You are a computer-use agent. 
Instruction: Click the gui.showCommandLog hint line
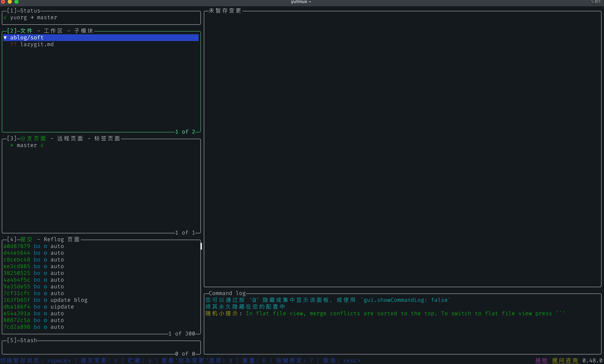click(x=328, y=300)
